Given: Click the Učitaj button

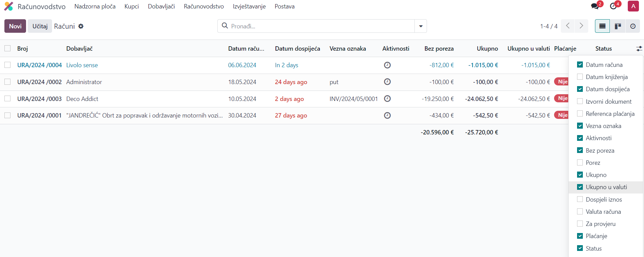Looking at the screenshot, I should point(40,26).
